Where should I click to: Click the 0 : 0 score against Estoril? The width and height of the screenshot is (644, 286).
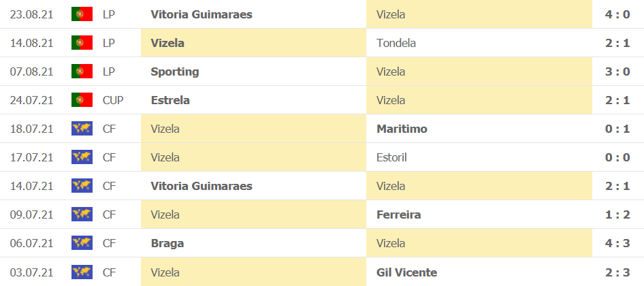click(x=617, y=157)
